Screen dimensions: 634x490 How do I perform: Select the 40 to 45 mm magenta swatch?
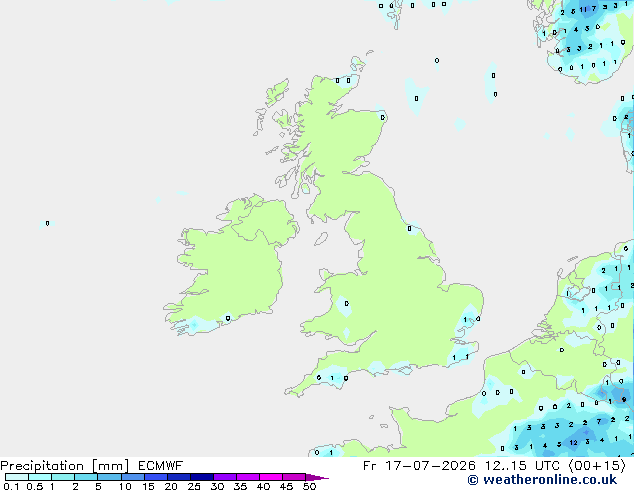(271, 477)
